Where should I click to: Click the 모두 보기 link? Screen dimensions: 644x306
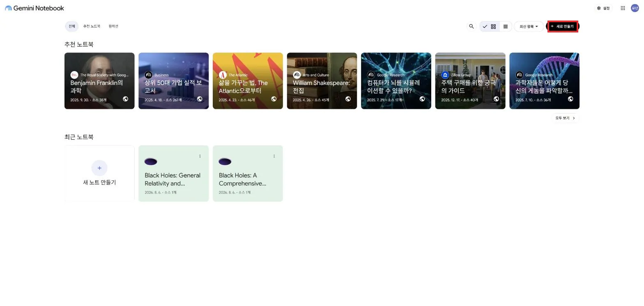click(565, 118)
